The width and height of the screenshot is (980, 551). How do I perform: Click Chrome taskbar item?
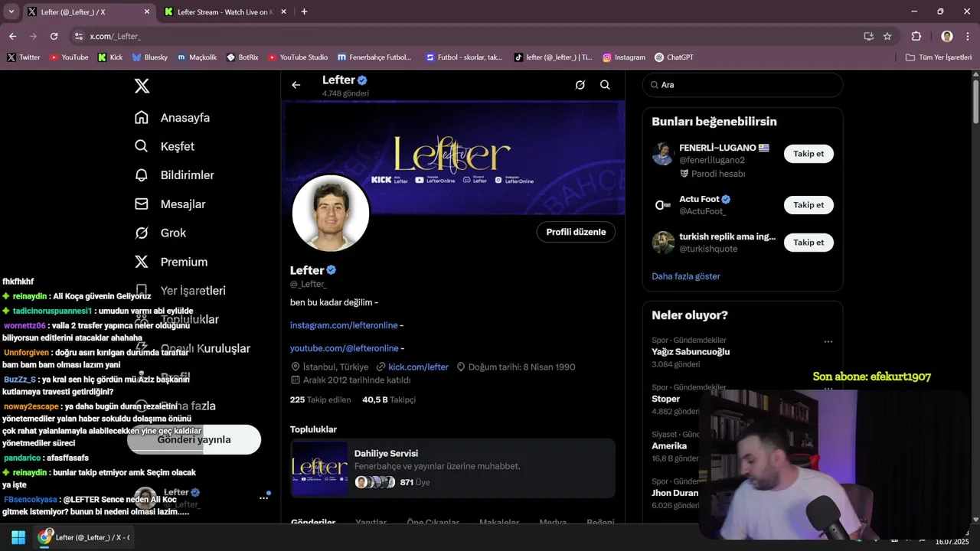86,537
